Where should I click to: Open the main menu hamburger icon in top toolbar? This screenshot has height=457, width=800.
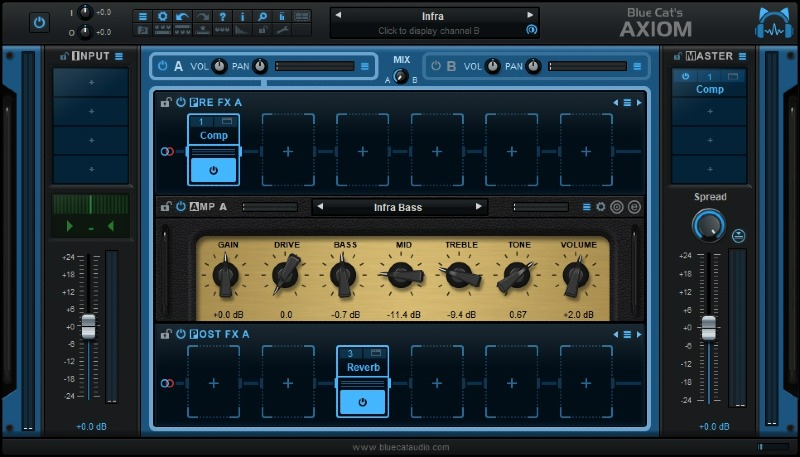[x=143, y=16]
